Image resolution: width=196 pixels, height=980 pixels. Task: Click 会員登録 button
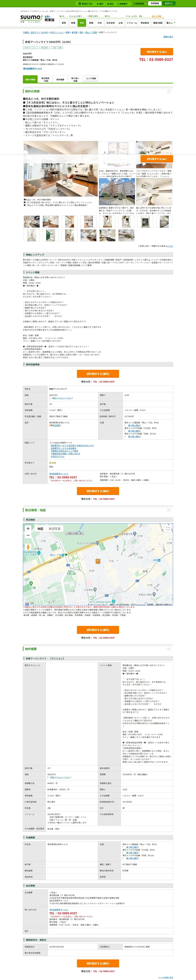click(155, 3)
